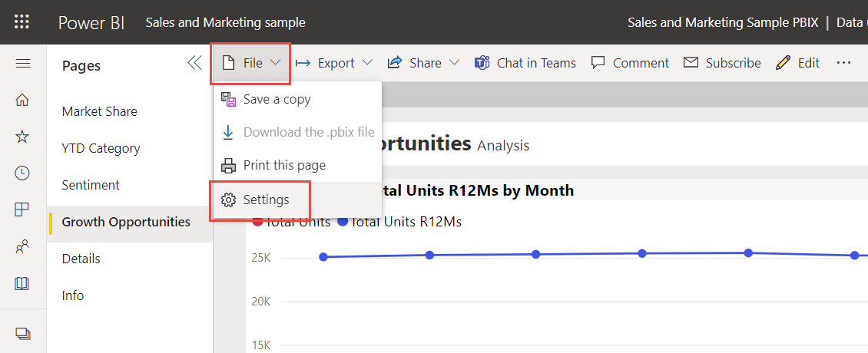Screen dimensions: 868x353
Task: Open Shared with me people icon
Action: coord(22,246)
